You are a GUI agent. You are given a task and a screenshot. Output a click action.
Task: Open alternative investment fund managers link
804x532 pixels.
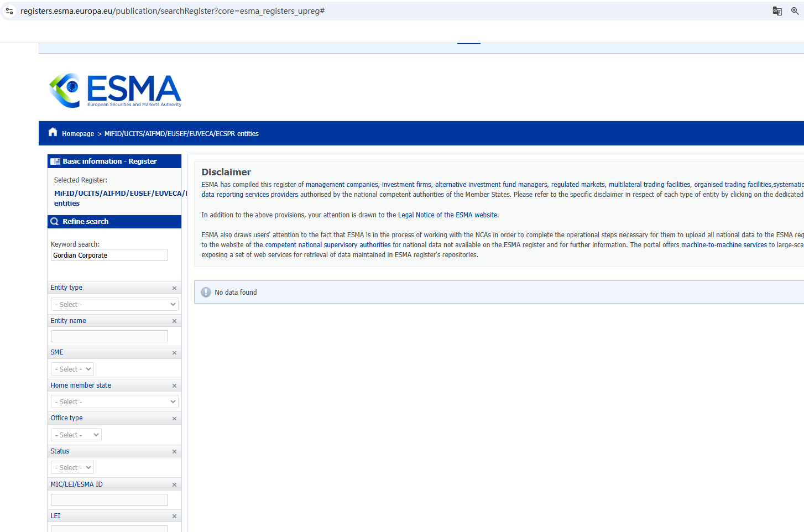491,185
